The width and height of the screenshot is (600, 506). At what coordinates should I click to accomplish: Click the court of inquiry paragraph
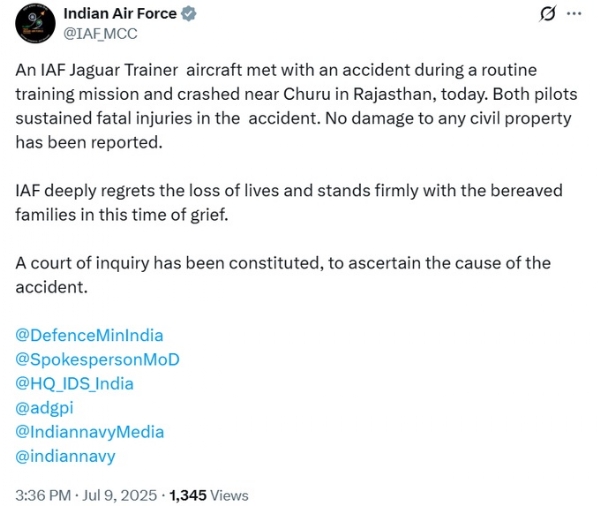(283, 275)
